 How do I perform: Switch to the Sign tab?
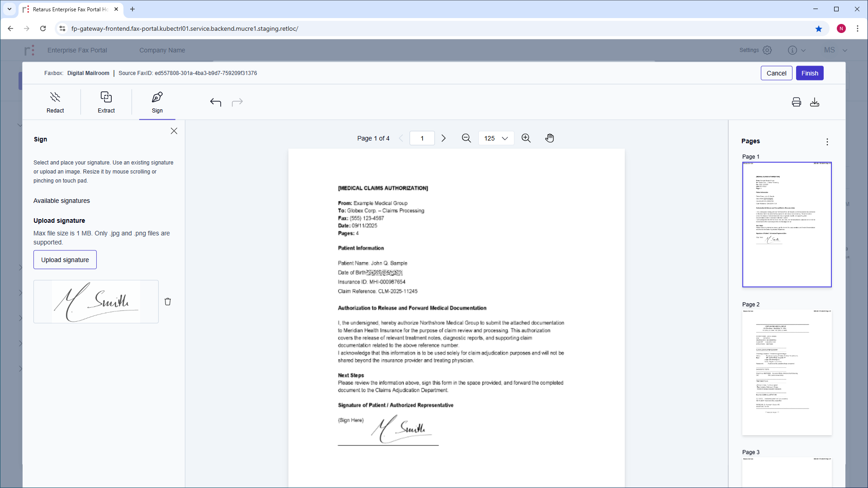coord(157,103)
